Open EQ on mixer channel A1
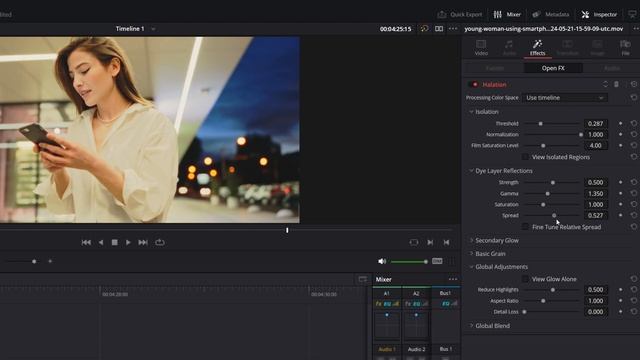Screen dimensions: 640x360 [x=387, y=304]
